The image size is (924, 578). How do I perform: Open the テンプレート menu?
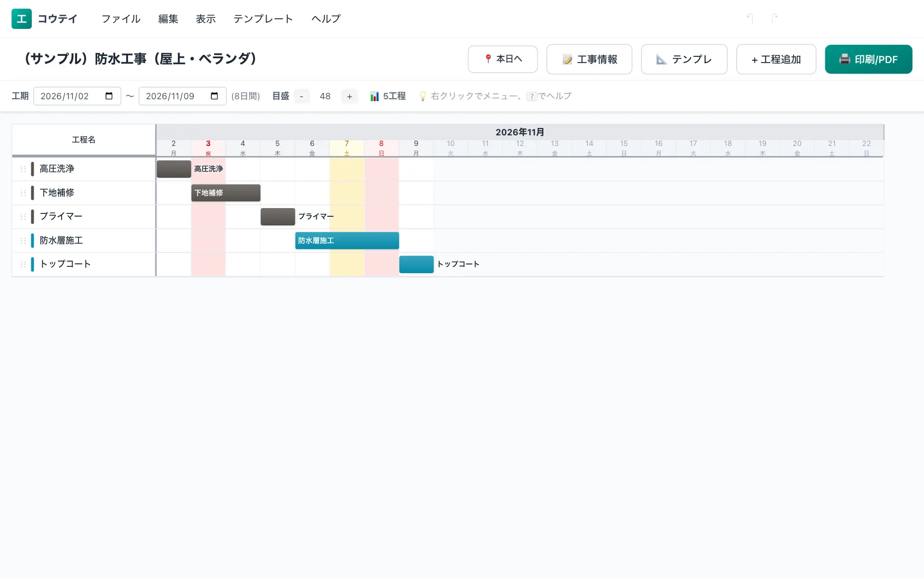(263, 19)
